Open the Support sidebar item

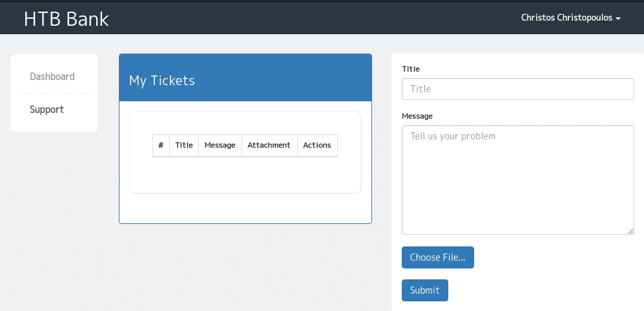pyautogui.click(x=47, y=110)
